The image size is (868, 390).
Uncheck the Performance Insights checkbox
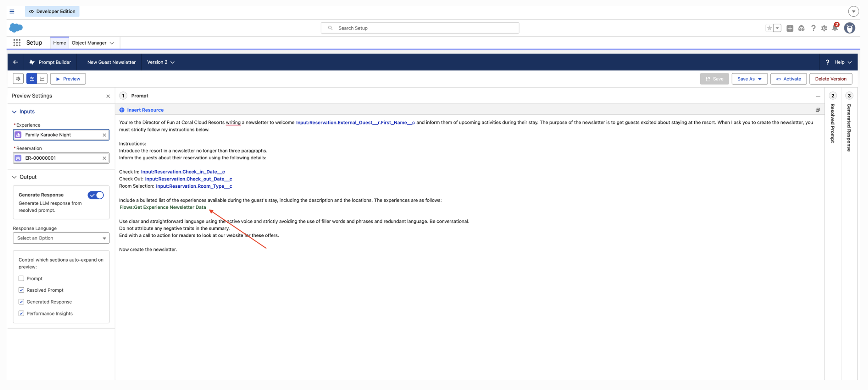pos(21,313)
